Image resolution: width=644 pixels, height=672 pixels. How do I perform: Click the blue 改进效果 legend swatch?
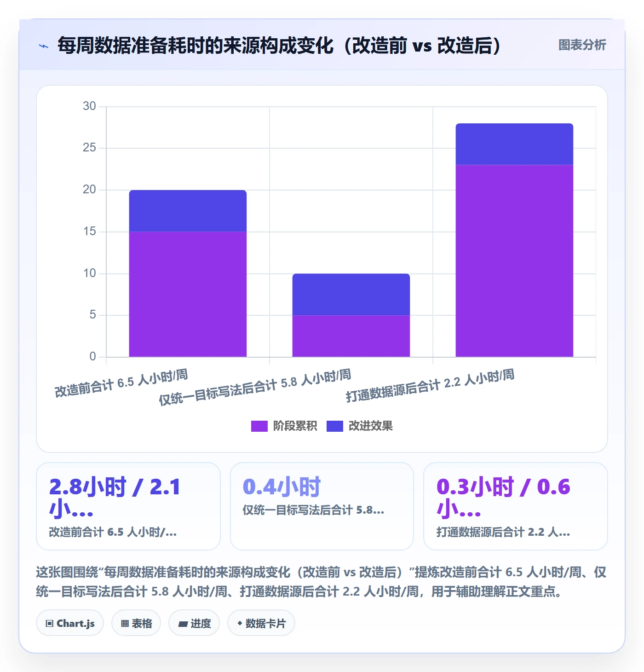(x=335, y=426)
